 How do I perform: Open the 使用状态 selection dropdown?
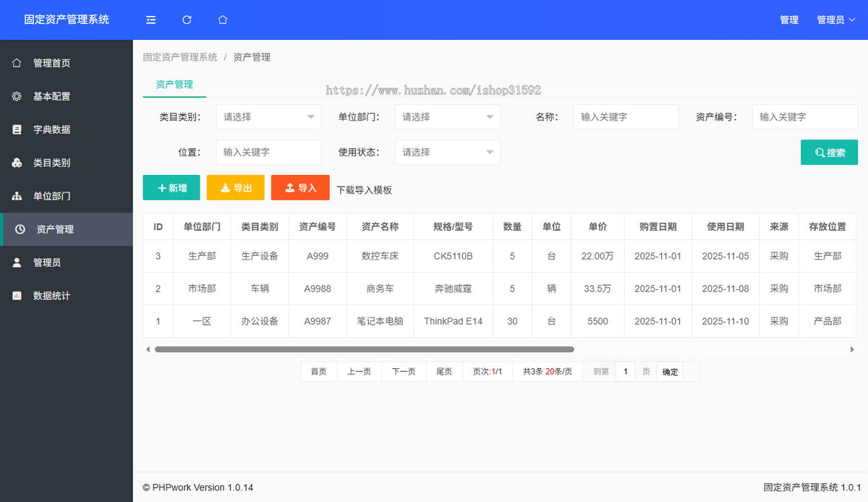tap(447, 152)
